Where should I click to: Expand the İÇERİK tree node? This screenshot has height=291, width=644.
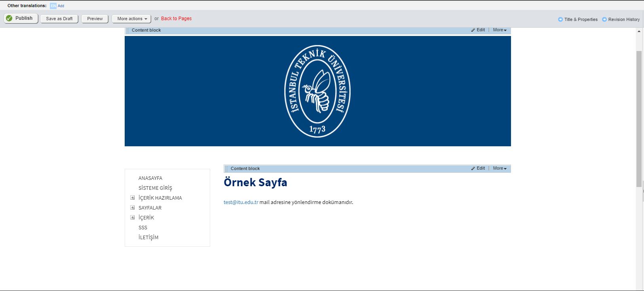click(x=133, y=217)
